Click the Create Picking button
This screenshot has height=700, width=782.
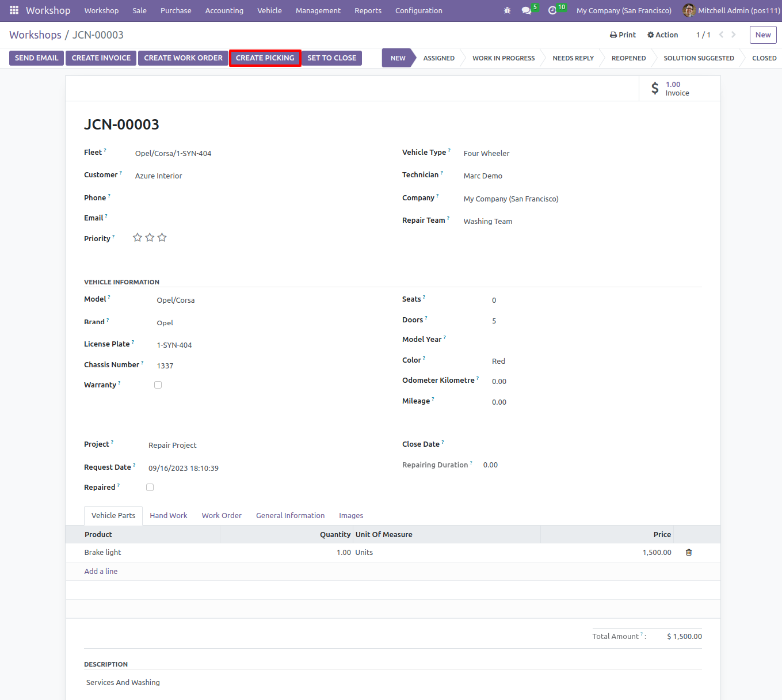(x=265, y=58)
